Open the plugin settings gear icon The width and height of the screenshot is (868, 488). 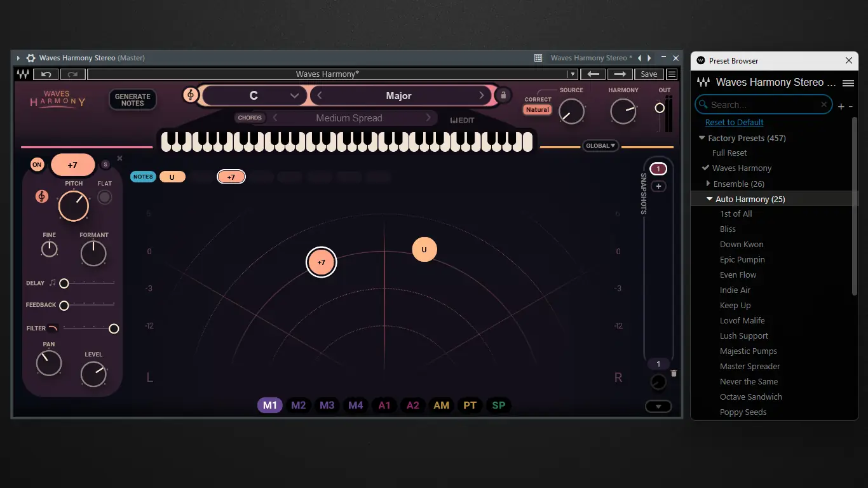coord(31,58)
